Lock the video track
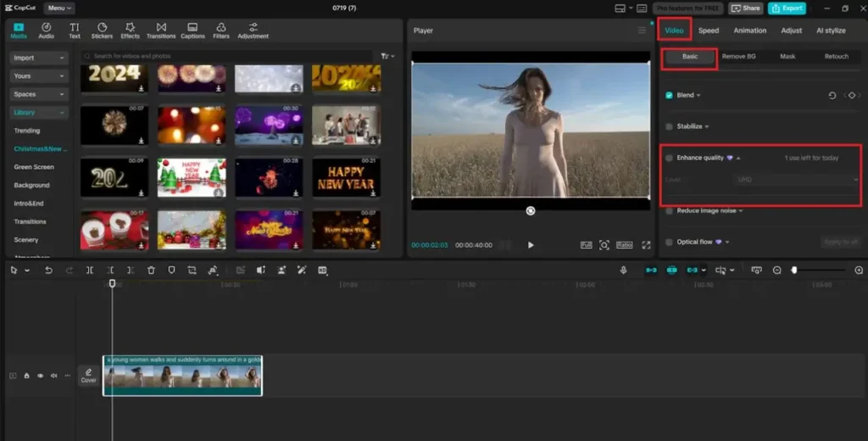Viewport: 868px width, 441px height. [26, 376]
